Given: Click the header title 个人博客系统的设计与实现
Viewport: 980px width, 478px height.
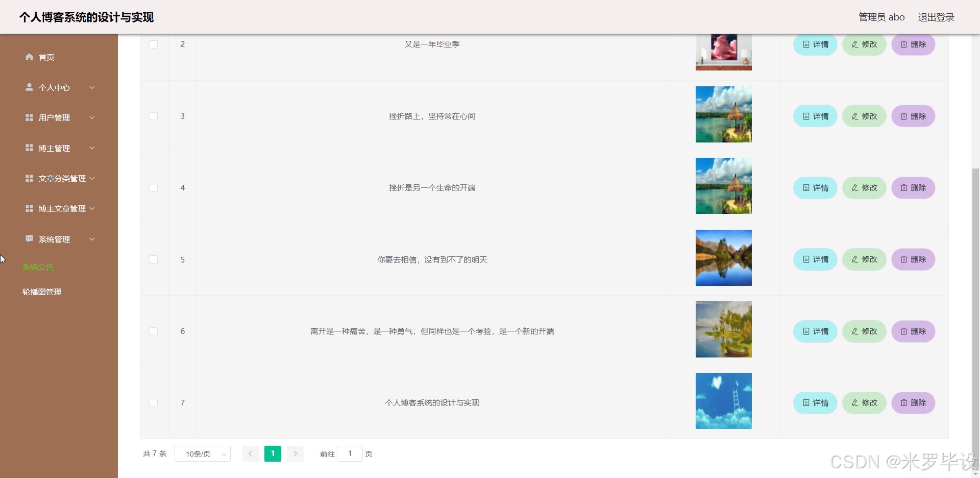Looking at the screenshot, I should click(87, 17).
